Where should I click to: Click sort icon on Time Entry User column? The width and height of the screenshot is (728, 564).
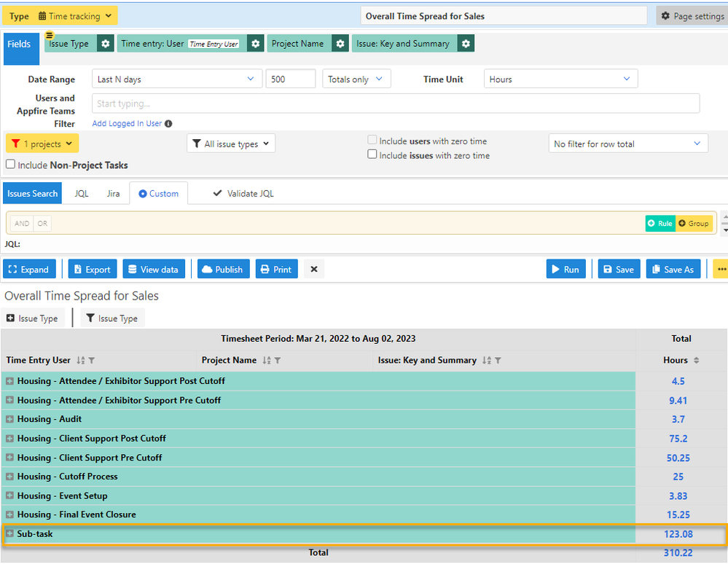pyautogui.click(x=81, y=360)
